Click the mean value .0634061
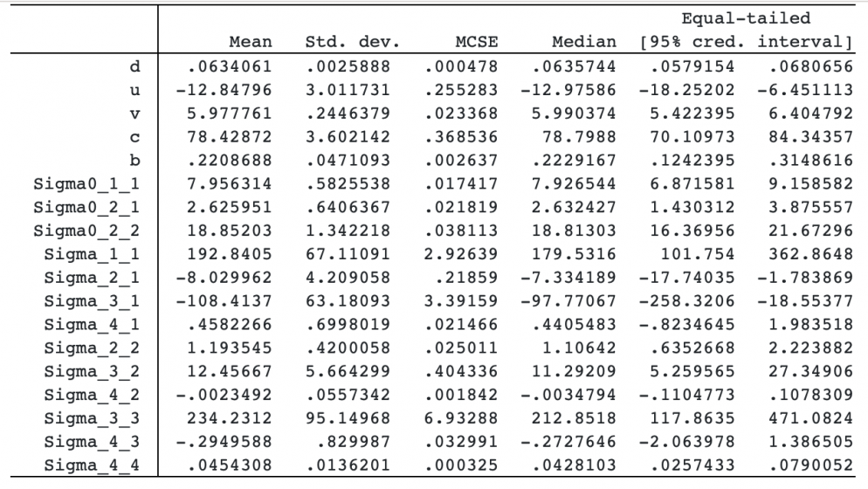 pos(229,66)
